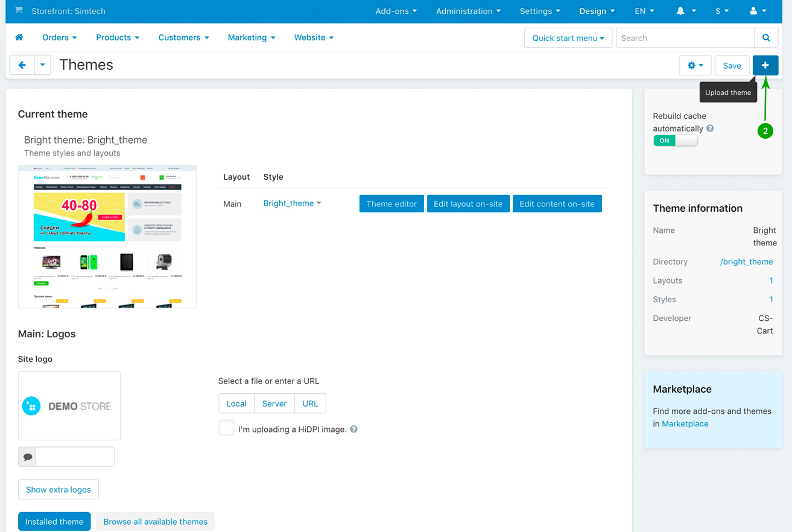792x532 pixels.
Task: Open the Add-ons menu
Action: (396, 11)
